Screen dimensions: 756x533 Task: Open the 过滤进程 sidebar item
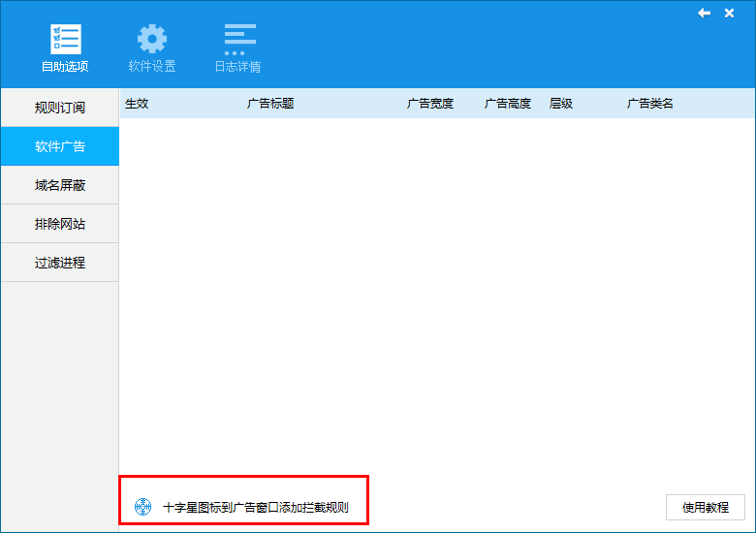tap(60, 263)
